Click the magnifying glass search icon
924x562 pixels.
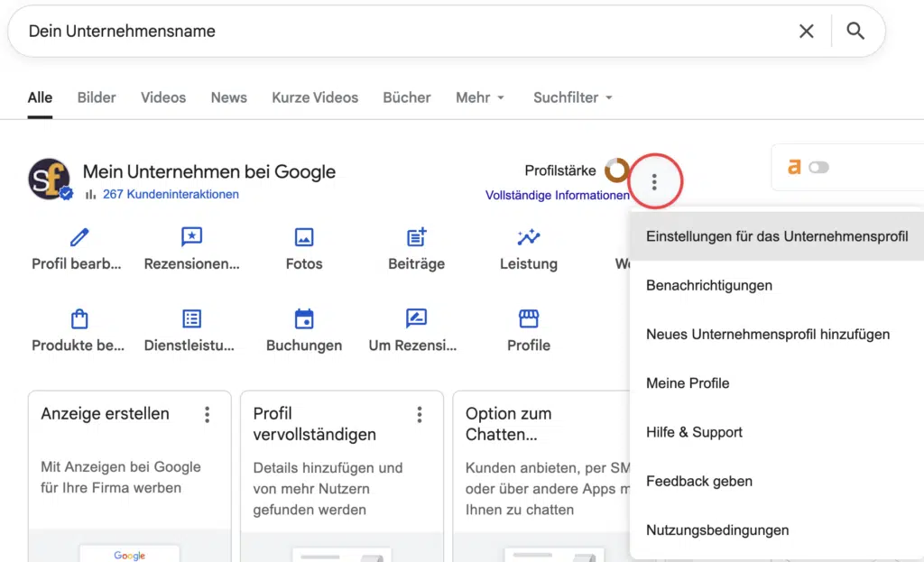point(855,31)
